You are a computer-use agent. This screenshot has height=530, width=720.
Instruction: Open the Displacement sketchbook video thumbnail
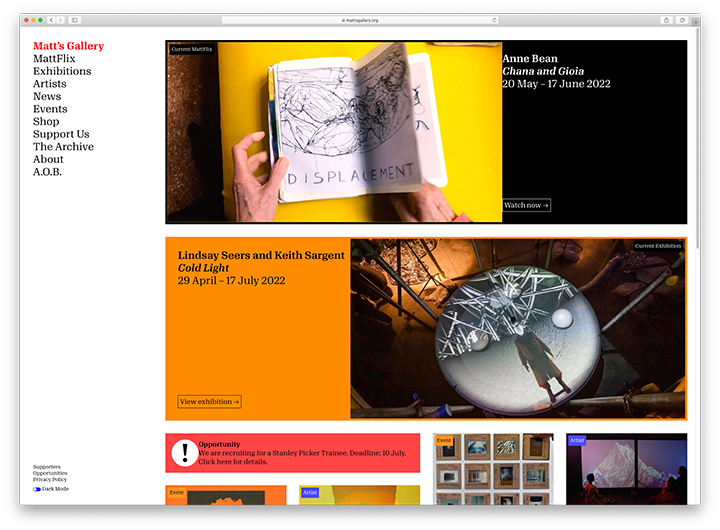coord(334,132)
